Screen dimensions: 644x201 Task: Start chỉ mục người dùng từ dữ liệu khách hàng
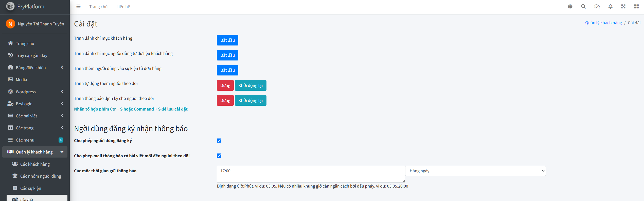(227, 55)
